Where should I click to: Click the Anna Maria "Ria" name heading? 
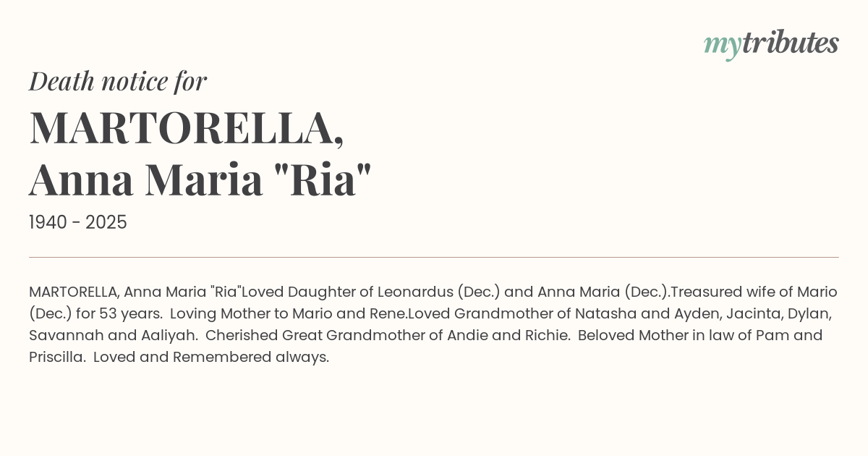pos(200,180)
